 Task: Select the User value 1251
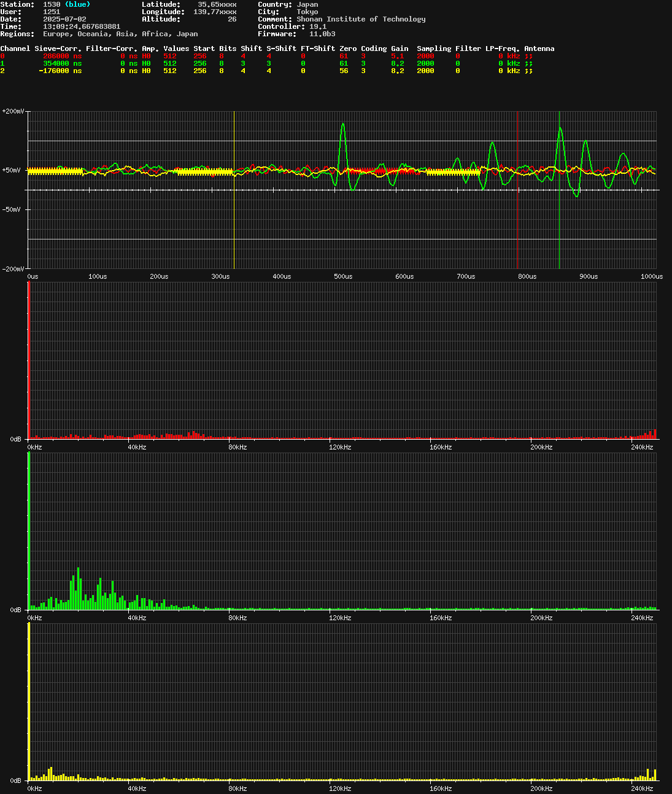[52, 12]
